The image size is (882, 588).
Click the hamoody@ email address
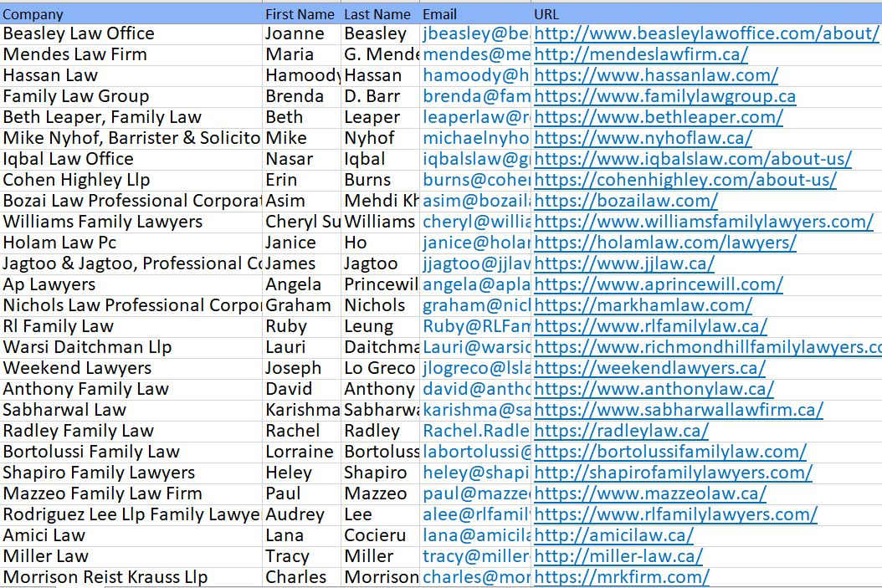pyautogui.click(x=476, y=75)
